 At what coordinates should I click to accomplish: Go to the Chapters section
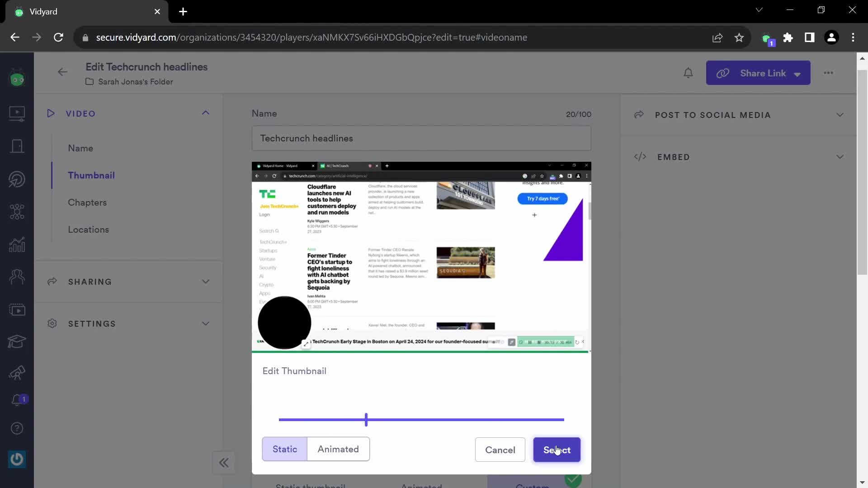(x=87, y=202)
